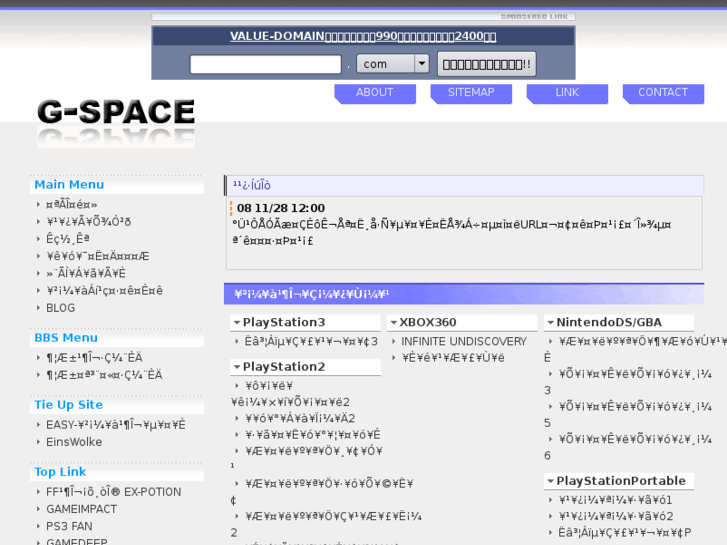
Task: Click the Top Link heading
Action: [60, 472]
